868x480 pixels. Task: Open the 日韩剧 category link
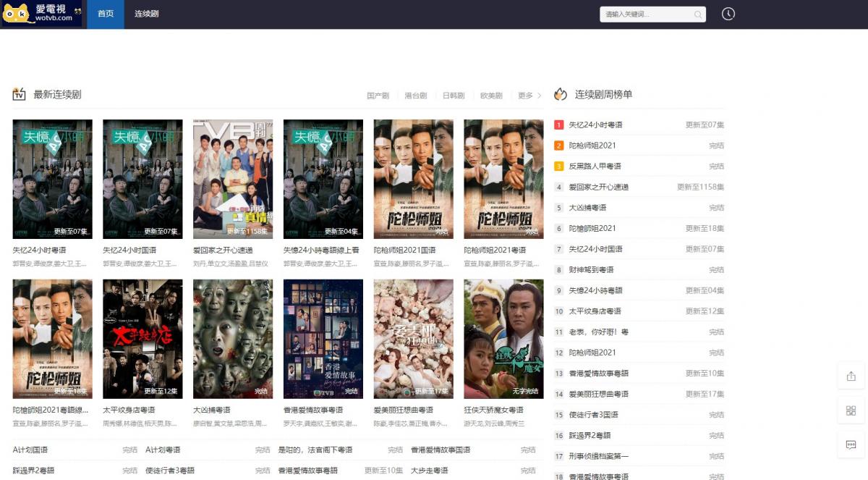[454, 96]
